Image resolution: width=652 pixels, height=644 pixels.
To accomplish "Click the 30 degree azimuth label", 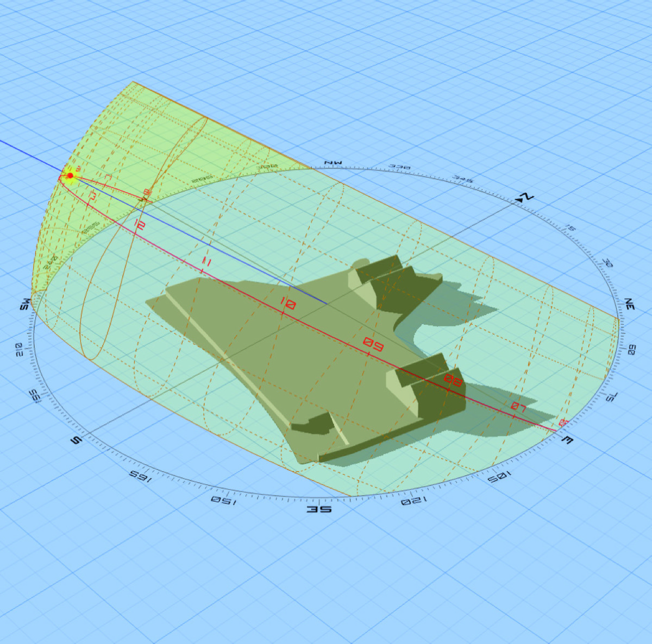I will point(607,263).
